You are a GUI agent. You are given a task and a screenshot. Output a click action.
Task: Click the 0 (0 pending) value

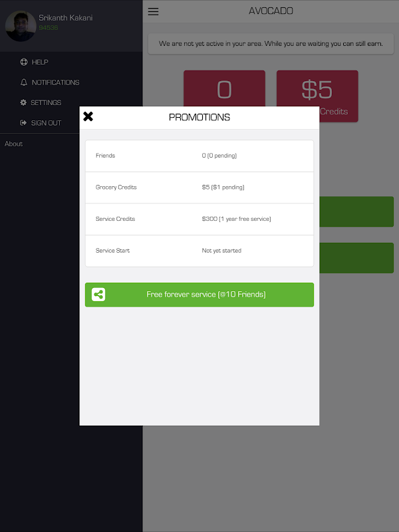219,156
